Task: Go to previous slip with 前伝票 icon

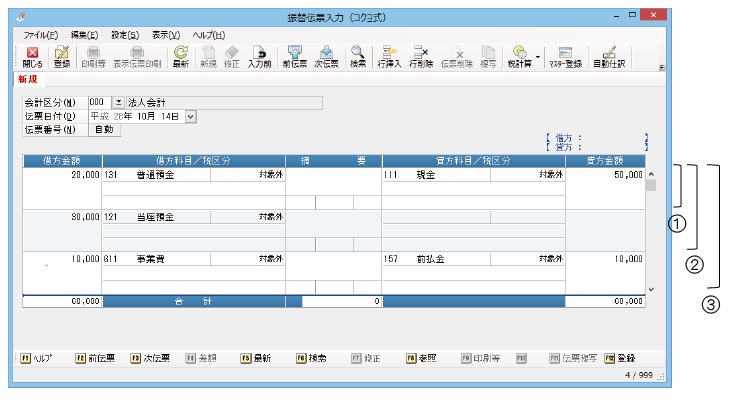Action: tap(294, 56)
